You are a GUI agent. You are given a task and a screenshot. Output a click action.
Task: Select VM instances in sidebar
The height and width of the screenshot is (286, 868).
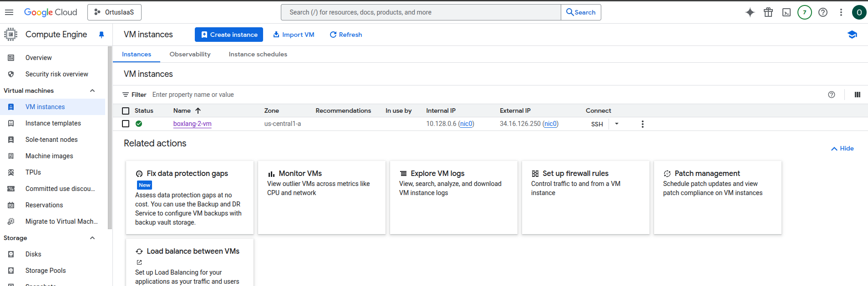tap(52, 107)
